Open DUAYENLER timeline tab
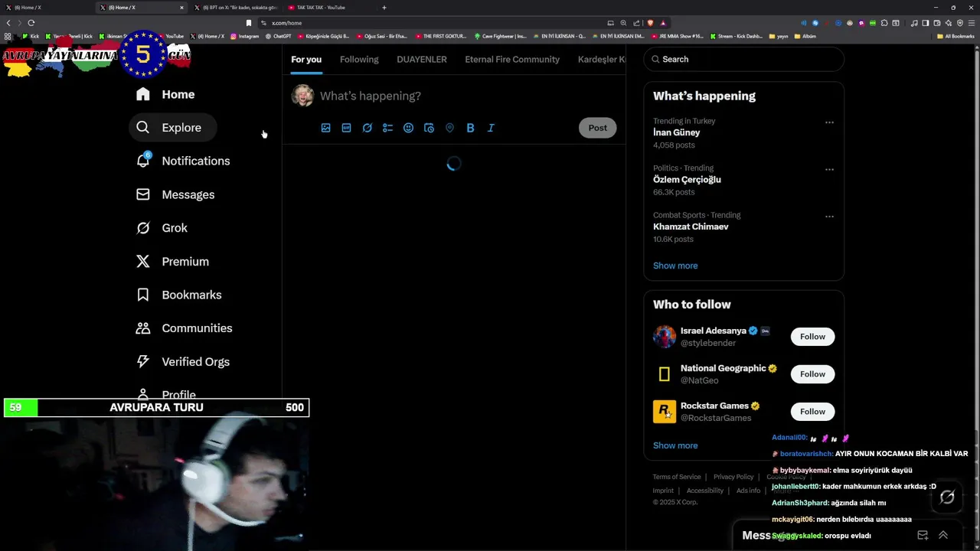The image size is (980, 551). click(x=422, y=60)
